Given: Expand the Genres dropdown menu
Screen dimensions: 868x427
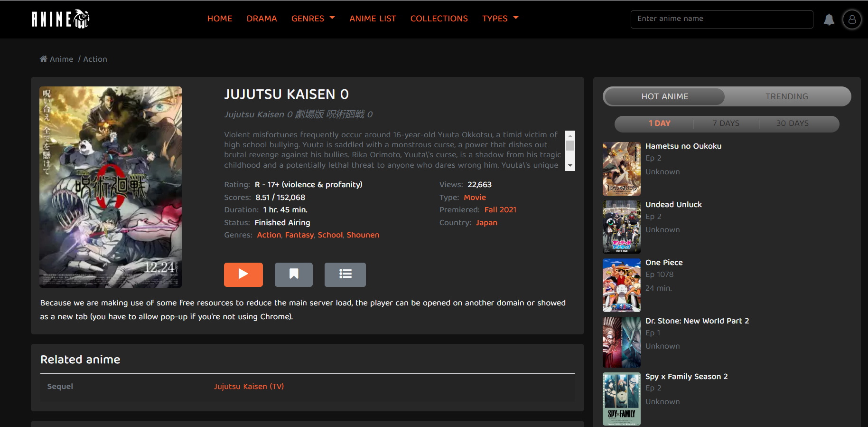Looking at the screenshot, I should [x=313, y=19].
